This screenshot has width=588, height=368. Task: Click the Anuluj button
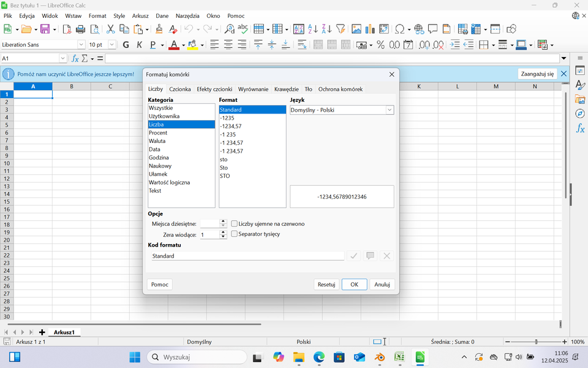click(382, 285)
